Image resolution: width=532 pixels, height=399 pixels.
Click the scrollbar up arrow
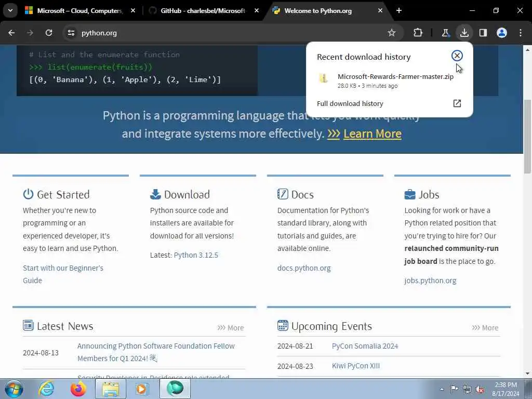coord(528,49)
